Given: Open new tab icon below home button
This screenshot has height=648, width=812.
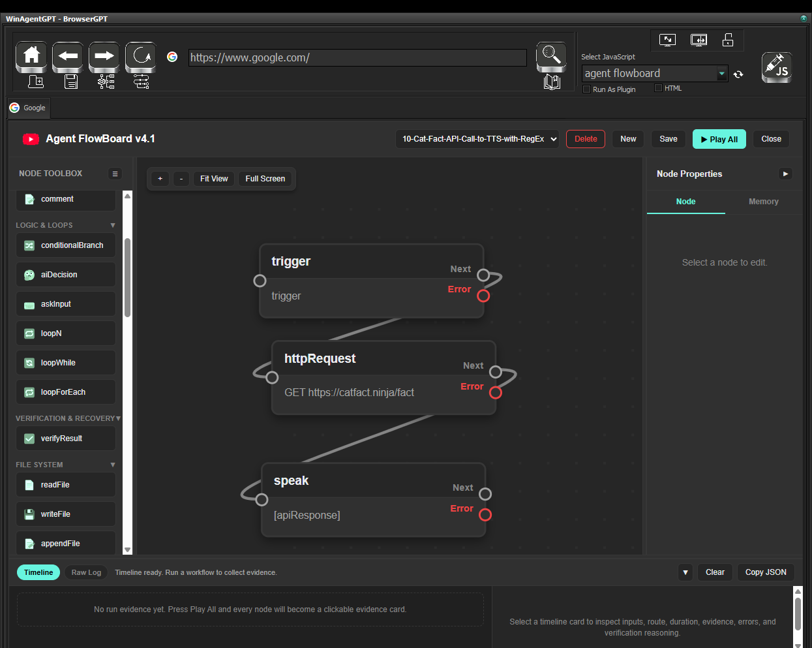Looking at the screenshot, I should 35,82.
